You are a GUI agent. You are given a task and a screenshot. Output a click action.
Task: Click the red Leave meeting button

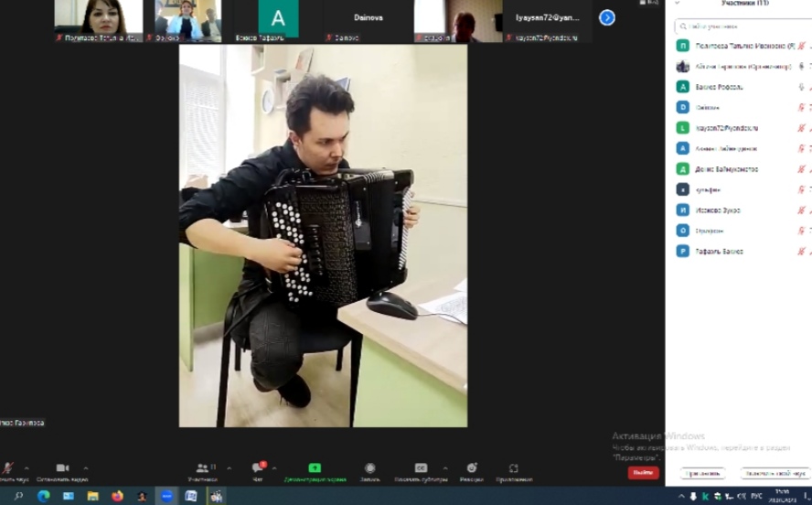(643, 473)
